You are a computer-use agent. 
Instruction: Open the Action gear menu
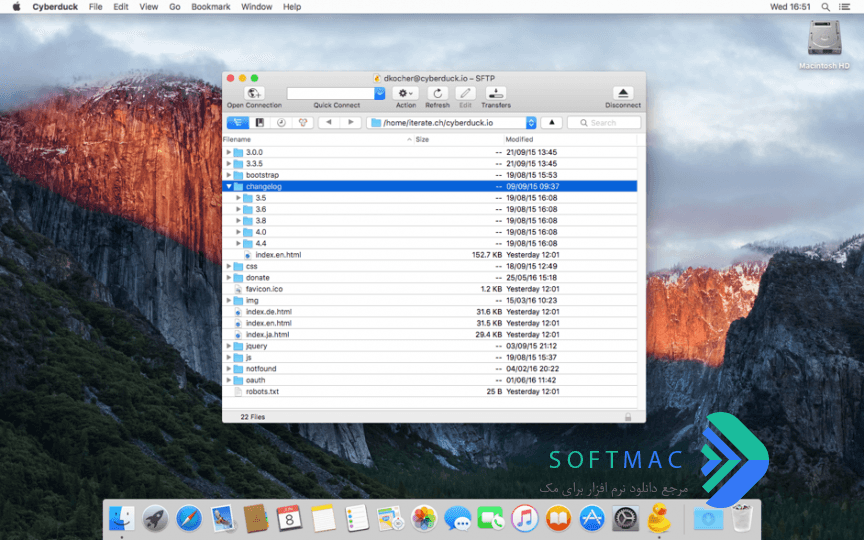(406, 93)
